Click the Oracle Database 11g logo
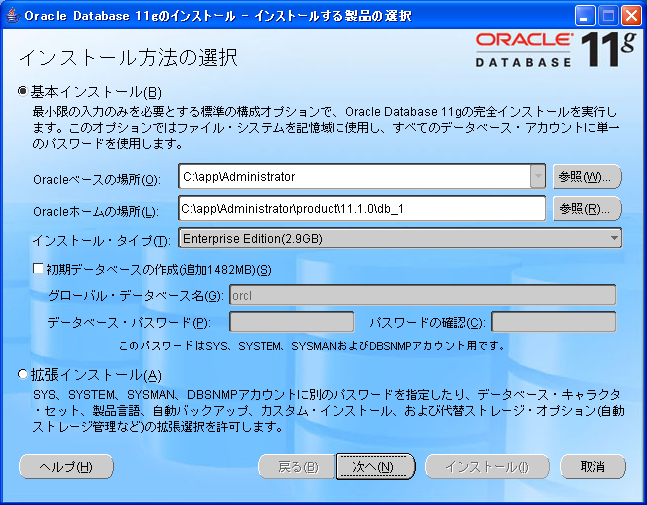This screenshot has height=505, width=647. click(x=555, y=50)
